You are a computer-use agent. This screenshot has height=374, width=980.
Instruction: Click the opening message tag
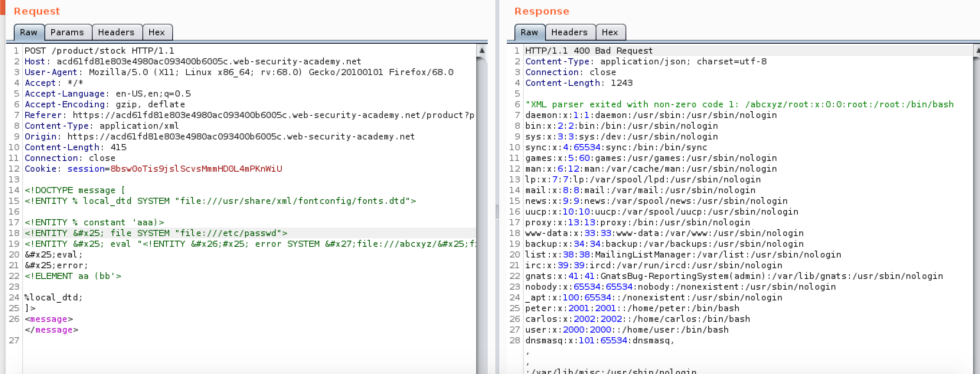[49, 319]
